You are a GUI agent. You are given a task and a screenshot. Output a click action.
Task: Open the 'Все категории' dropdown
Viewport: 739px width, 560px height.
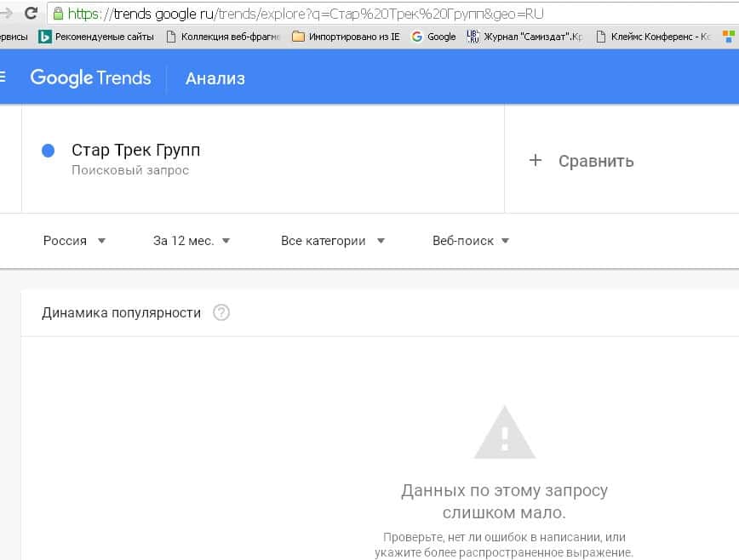pyautogui.click(x=333, y=241)
